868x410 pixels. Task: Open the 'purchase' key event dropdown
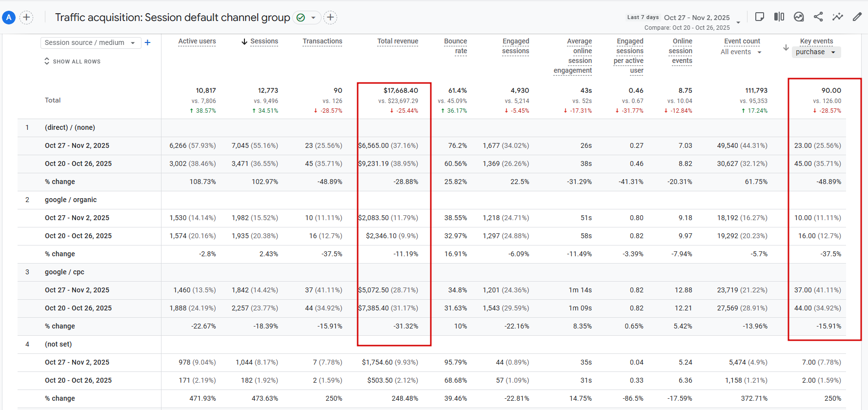816,52
